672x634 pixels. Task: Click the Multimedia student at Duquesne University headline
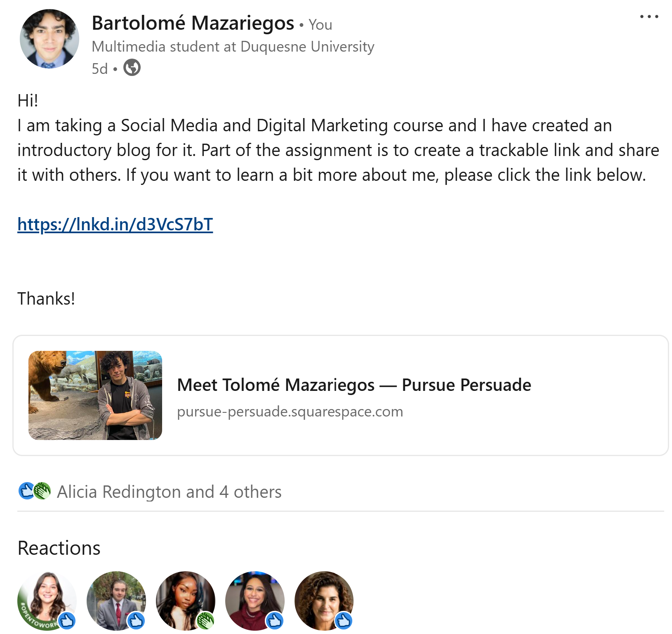pos(233,47)
